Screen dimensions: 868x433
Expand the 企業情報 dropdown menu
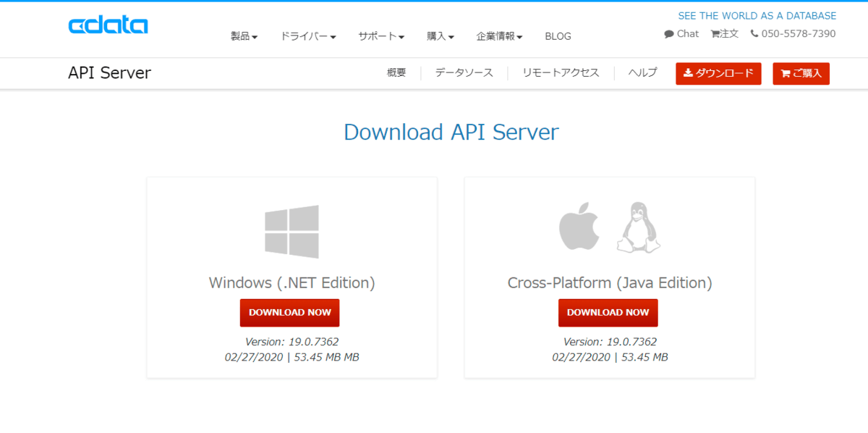tap(499, 36)
